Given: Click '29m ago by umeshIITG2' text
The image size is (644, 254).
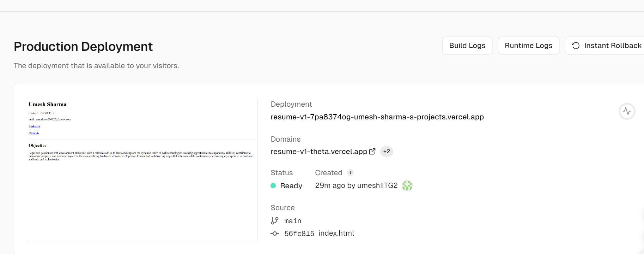Looking at the screenshot, I should click(356, 185).
